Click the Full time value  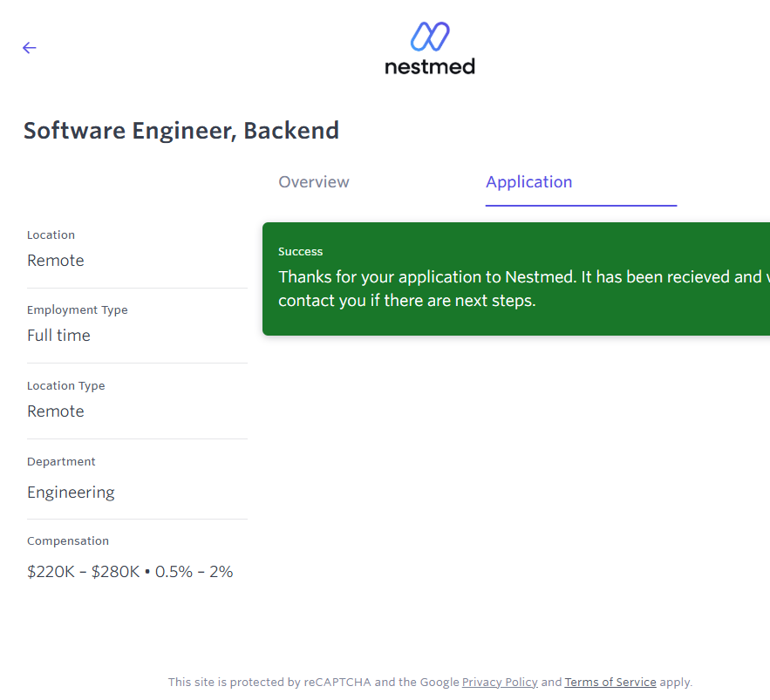tap(58, 336)
